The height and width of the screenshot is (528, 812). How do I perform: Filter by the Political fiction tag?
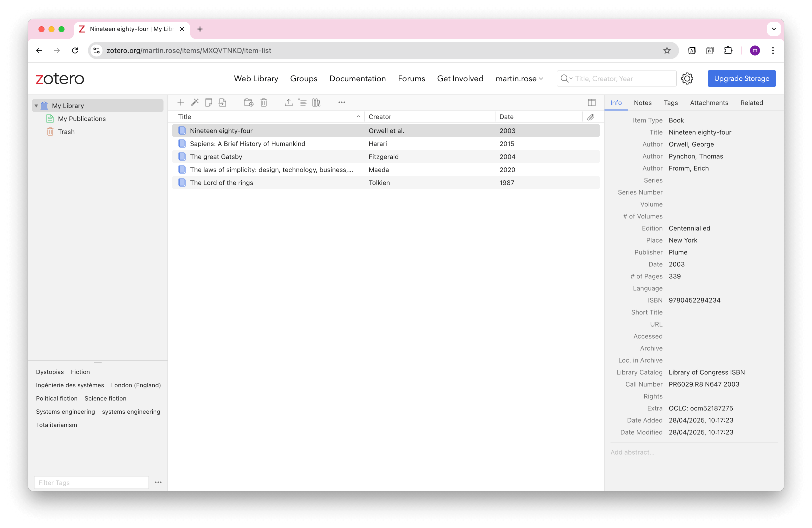pyautogui.click(x=57, y=398)
